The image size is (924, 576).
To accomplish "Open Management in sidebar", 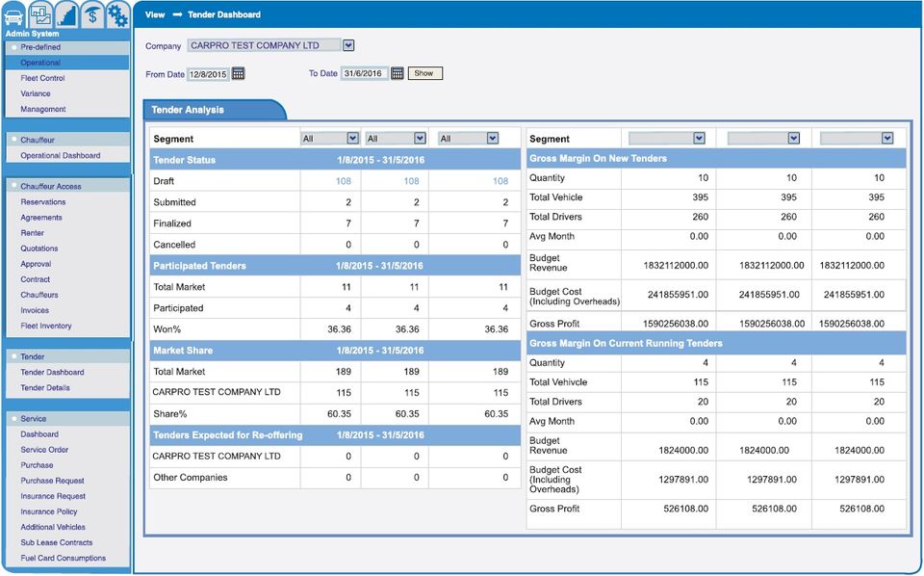I will (43, 109).
